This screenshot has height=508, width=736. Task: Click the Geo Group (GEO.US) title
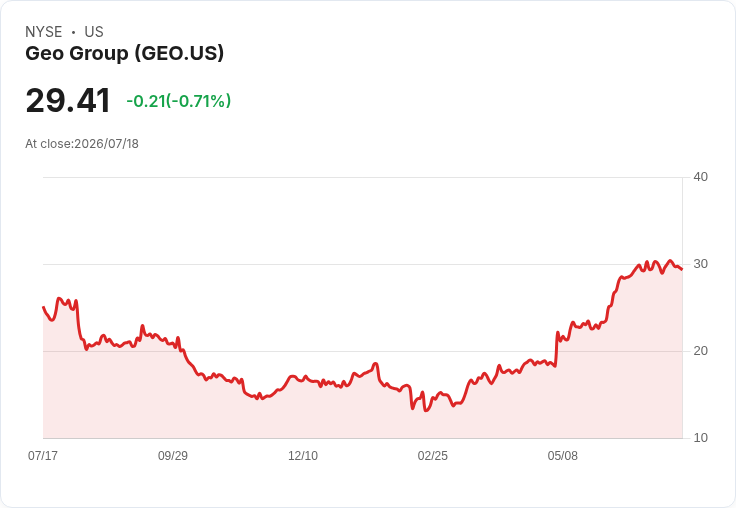click(124, 54)
